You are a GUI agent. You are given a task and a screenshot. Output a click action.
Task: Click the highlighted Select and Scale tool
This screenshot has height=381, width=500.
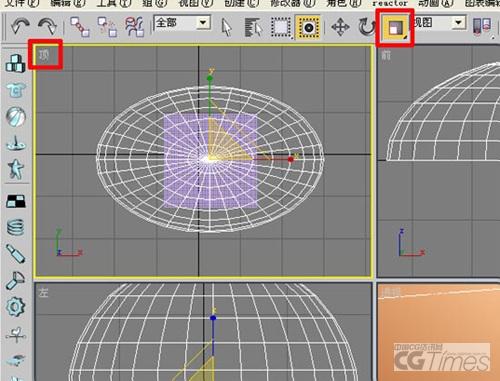click(395, 27)
